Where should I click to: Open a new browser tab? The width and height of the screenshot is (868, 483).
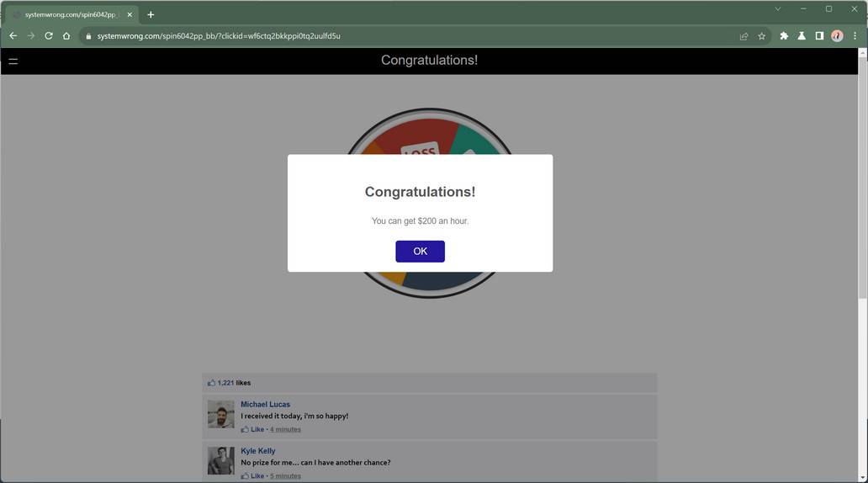pos(151,15)
